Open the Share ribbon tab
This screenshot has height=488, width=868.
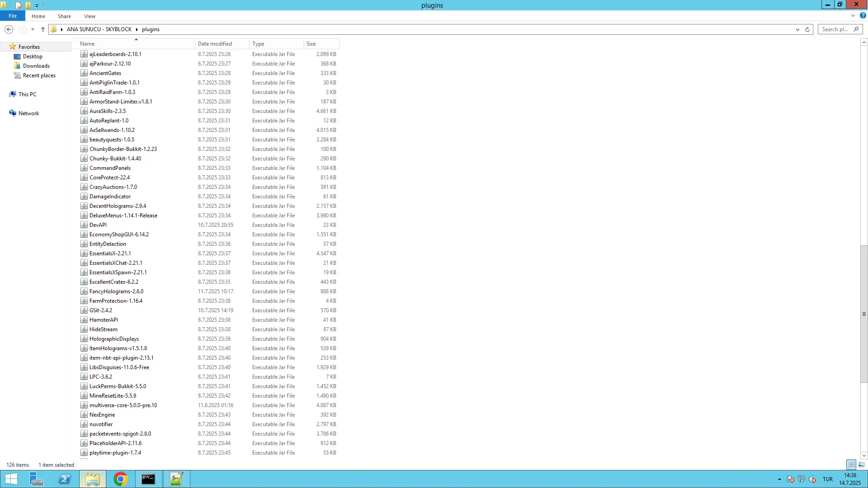click(x=64, y=16)
